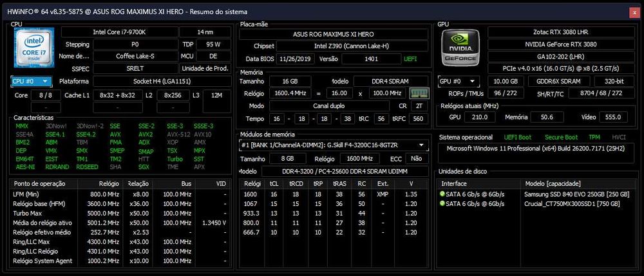Viewport: 644px width, 276px height.
Task: Click the 95 W TDP value
Action: pyautogui.click(x=213, y=44)
